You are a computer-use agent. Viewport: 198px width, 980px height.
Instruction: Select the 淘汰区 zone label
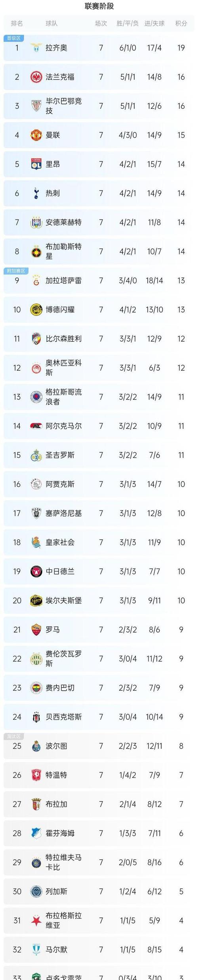(14, 736)
